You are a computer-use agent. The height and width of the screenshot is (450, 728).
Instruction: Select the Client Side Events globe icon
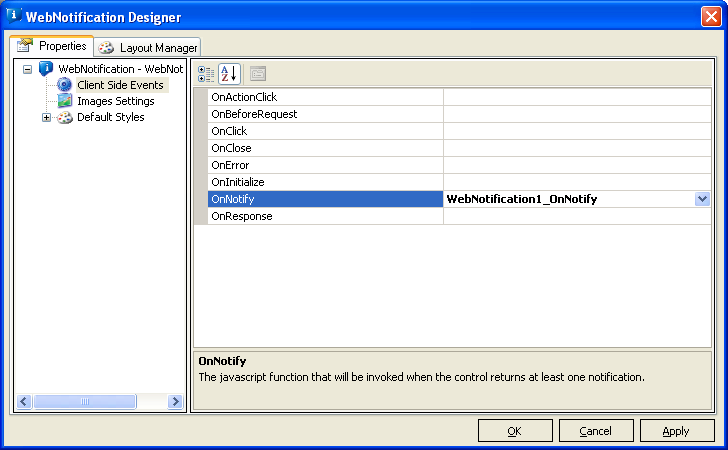(65, 85)
